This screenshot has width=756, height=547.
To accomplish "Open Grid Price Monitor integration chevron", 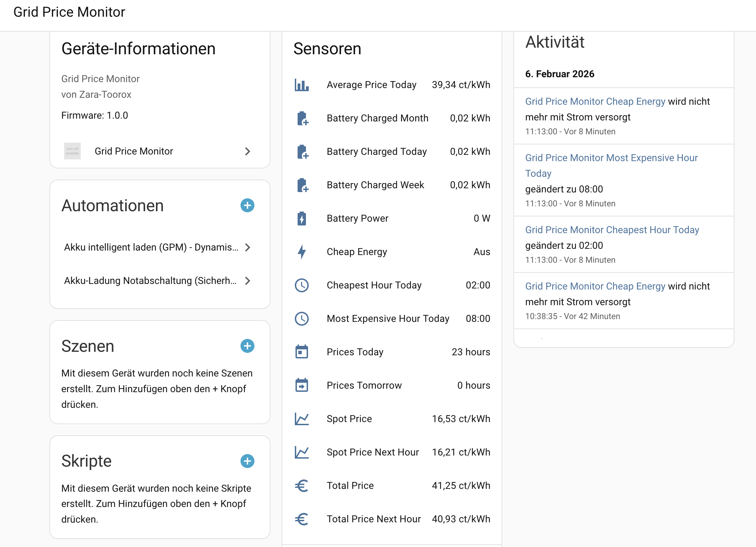I will click(247, 151).
